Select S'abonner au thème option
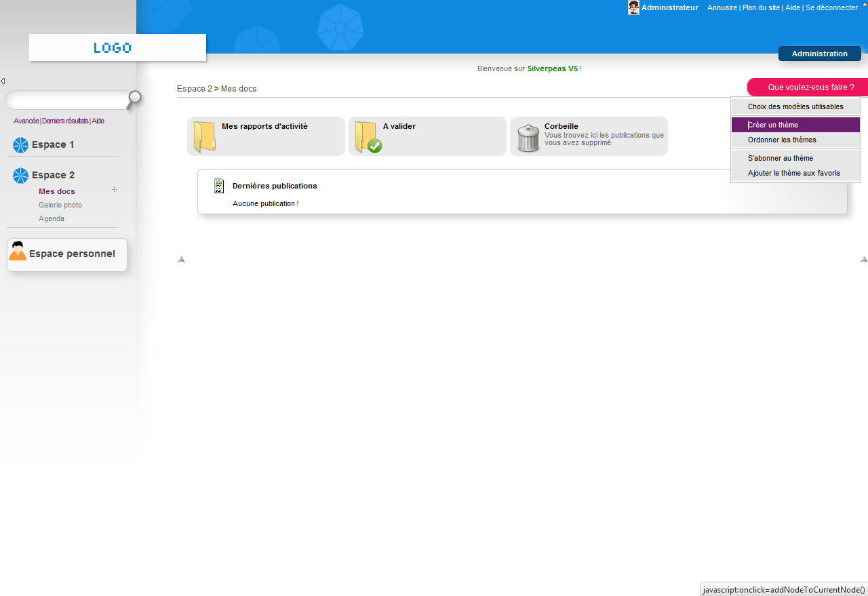 (x=780, y=158)
